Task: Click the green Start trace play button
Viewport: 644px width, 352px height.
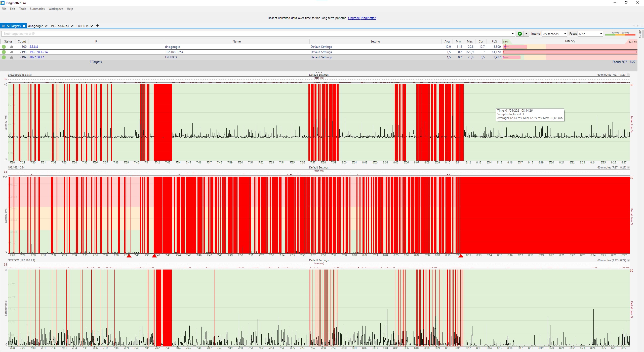Action: pos(520,34)
